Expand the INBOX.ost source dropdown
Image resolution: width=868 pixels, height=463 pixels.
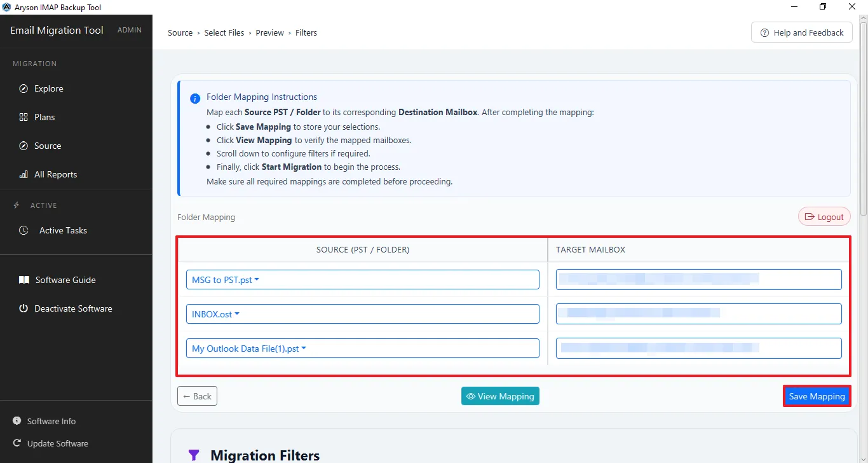click(x=363, y=314)
